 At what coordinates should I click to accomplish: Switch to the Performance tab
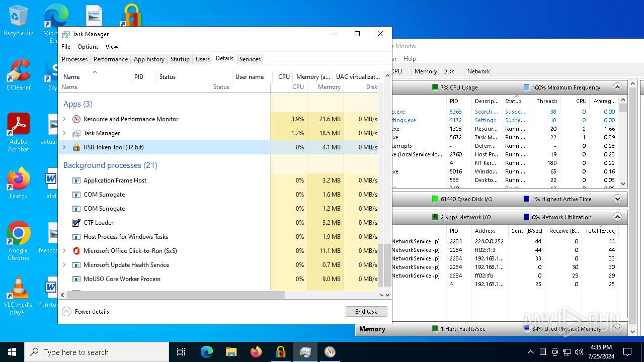point(111,59)
